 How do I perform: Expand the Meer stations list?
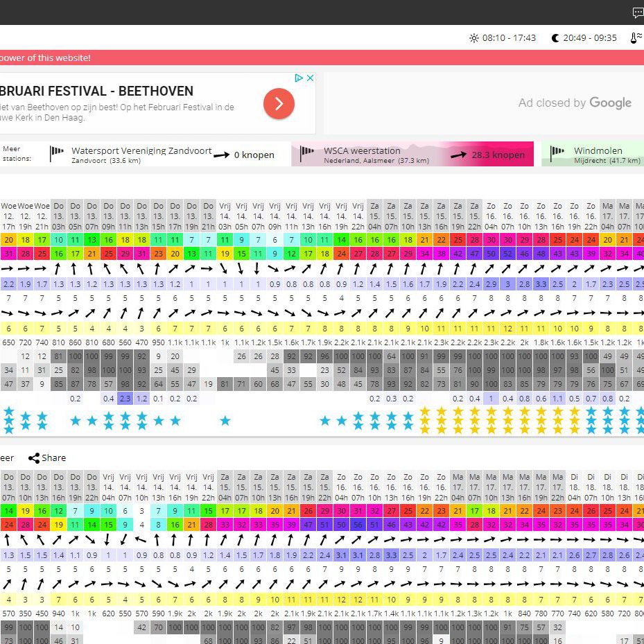pyautogui.click(x=15, y=154)
